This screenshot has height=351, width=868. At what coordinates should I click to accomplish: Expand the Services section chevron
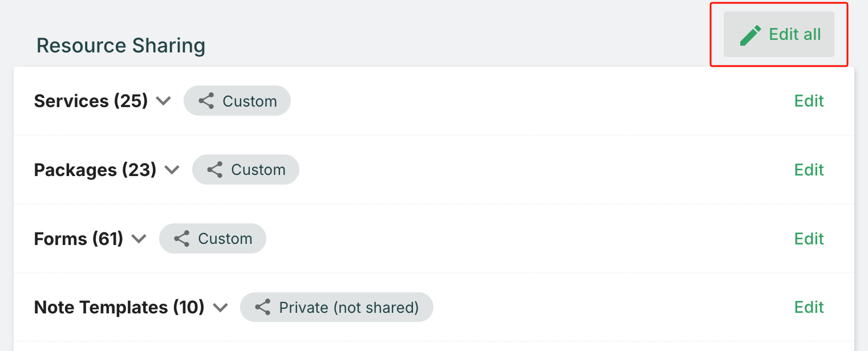164,101
